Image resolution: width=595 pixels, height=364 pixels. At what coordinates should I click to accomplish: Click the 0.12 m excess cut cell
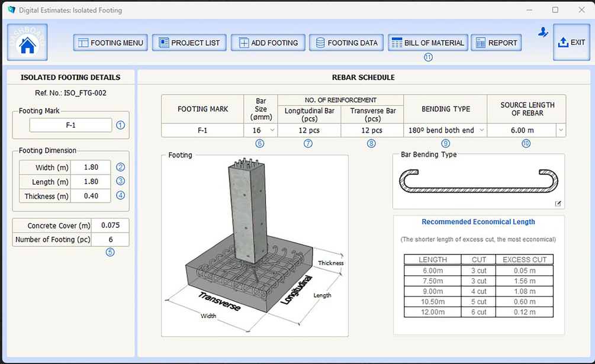point(525,312)
